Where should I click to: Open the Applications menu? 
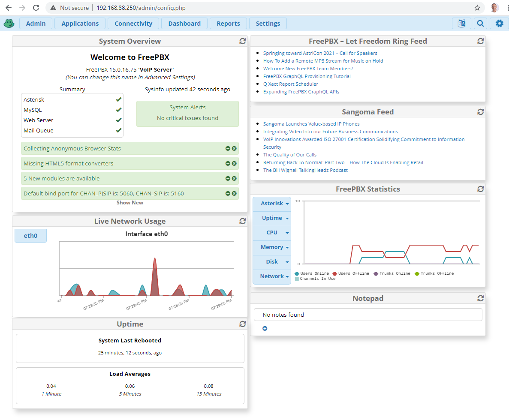[x=80, y=23]
